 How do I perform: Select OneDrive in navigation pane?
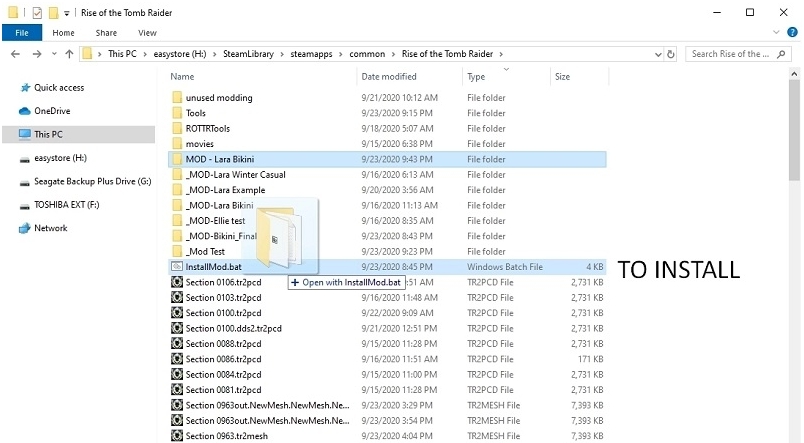[52, 111]
